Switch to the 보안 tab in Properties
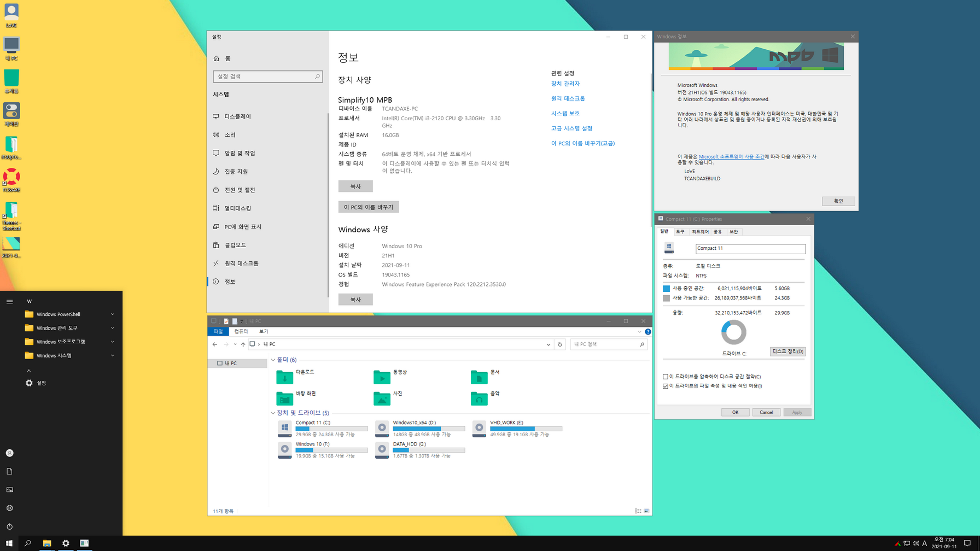This screenshot has height=551, width=980. tap(734, 232)
